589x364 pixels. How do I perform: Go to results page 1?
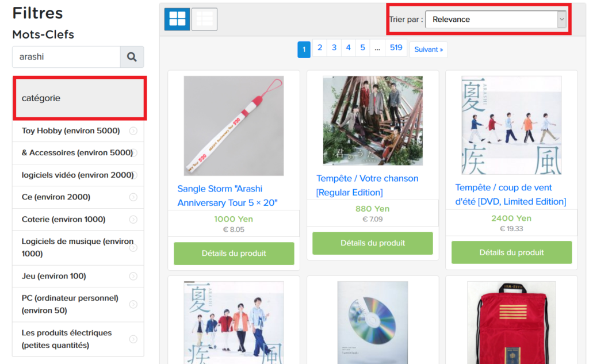pos(304,49)
